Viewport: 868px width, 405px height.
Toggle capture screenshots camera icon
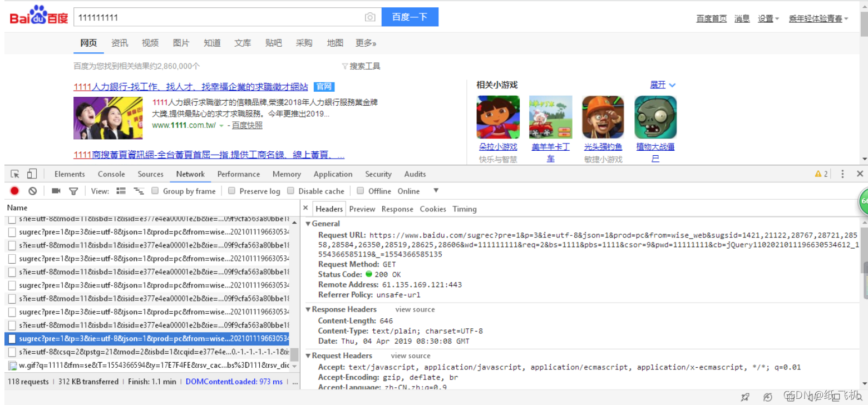[56, 191]
